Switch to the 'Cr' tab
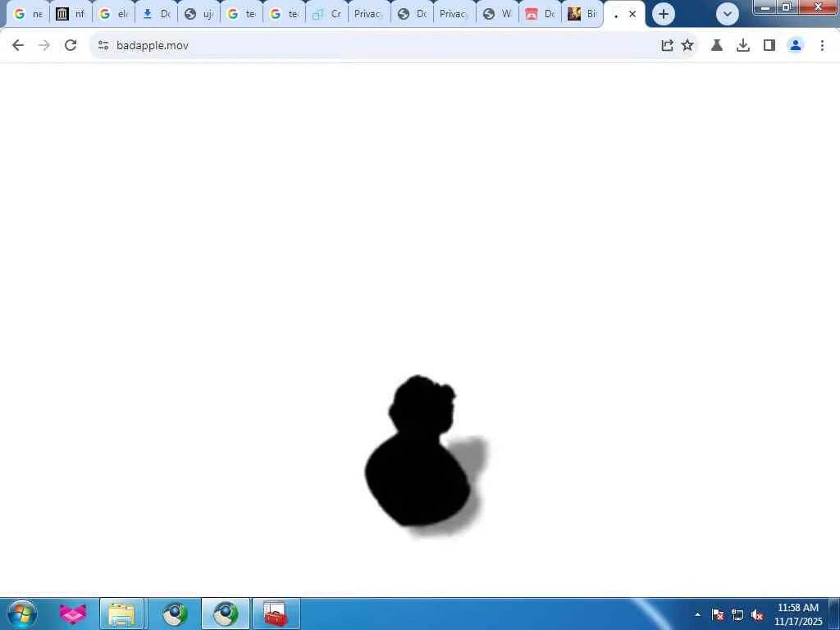 pyautogui.click(x=326, y=15)
